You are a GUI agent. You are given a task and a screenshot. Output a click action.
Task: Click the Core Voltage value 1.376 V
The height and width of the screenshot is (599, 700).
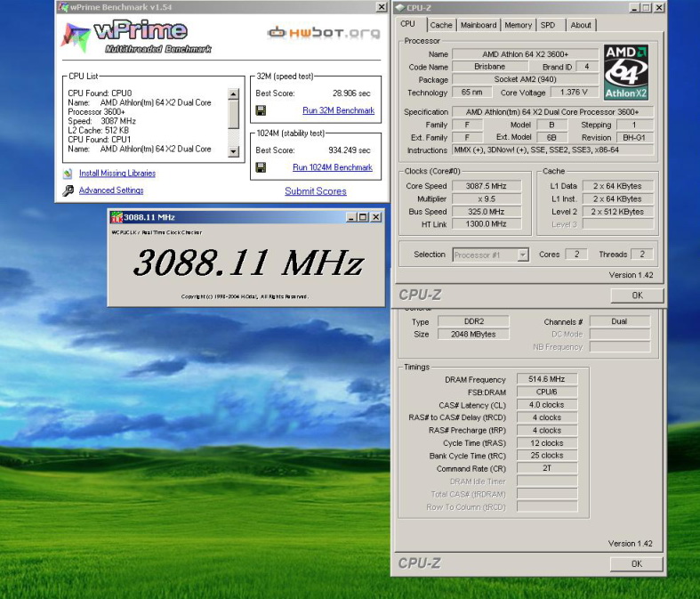574,92
